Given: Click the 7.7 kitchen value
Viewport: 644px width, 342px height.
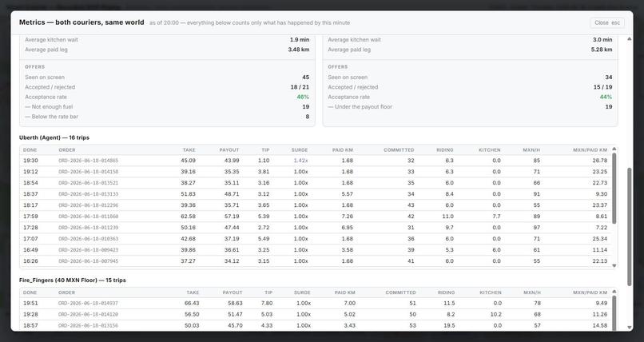Looking at the screenshot, I should coord(496,217).
